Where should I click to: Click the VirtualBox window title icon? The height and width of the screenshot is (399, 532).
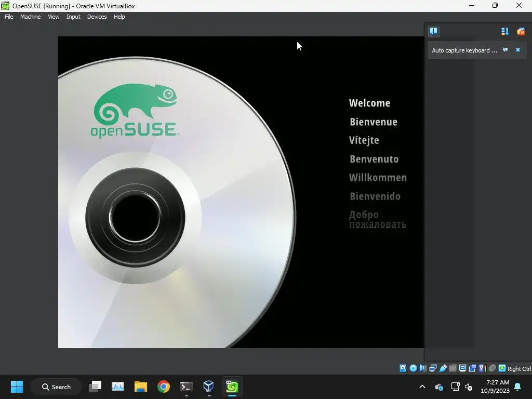pyautogui.click(x=5, y=5)
